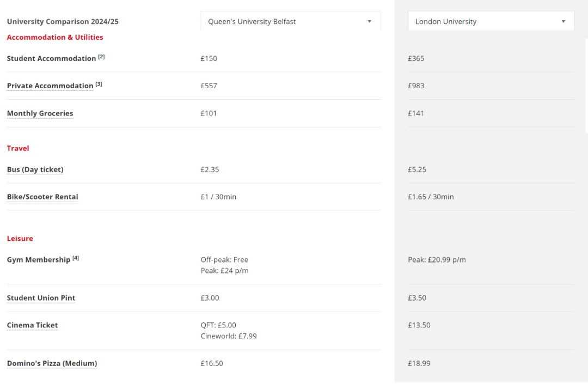Click the London University dropdown arrow
588x384 pixels.
point(563,22)
